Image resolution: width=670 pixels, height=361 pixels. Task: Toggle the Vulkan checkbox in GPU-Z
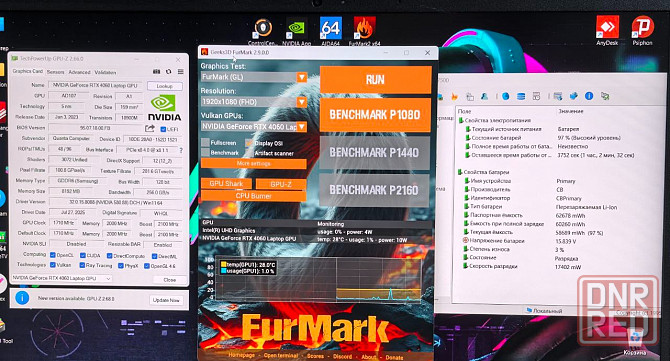[x=53, y=265]
